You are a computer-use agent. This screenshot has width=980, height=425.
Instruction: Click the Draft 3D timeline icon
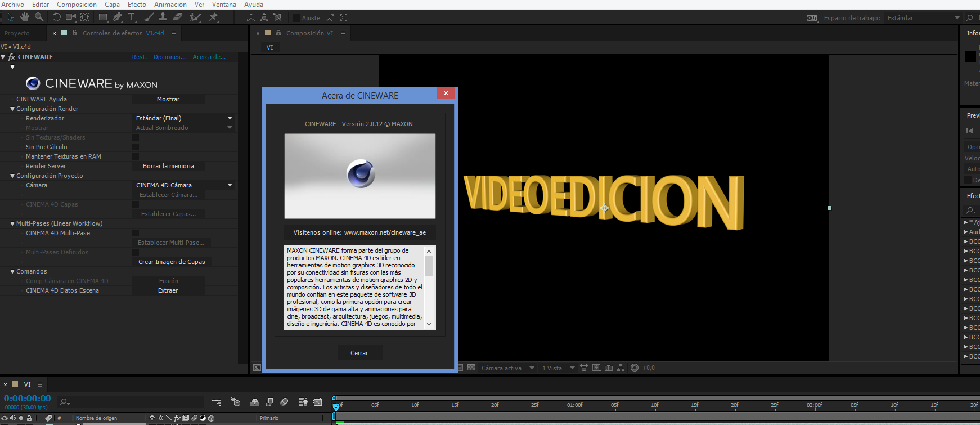click(236, 402)
